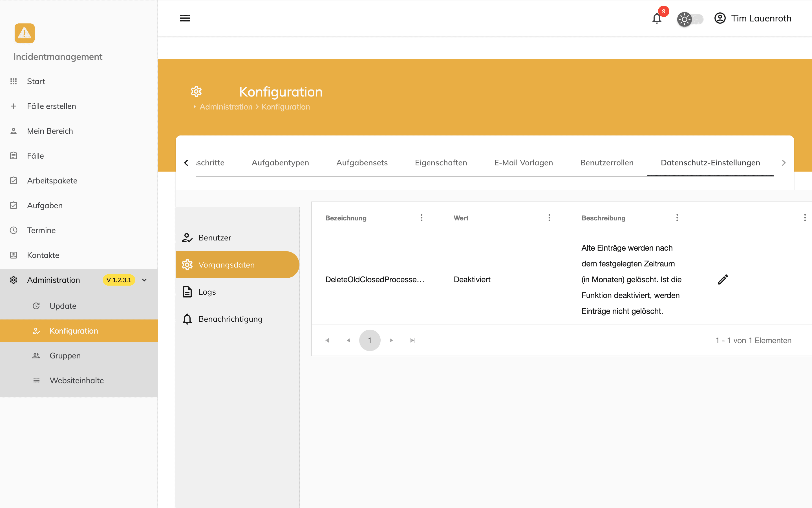Viewport: 812px width, 508px height.
Task: Click the Konfiguration header gear icon
Action: coord(196,92)
